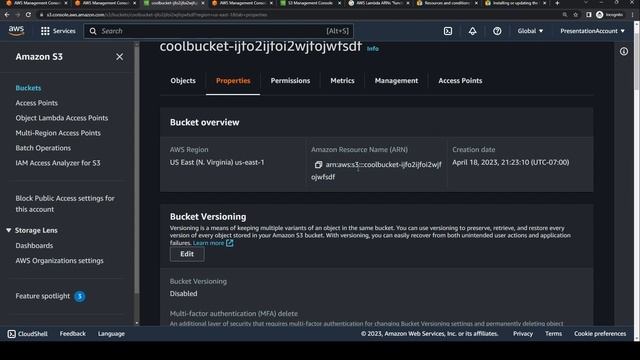
Task: Copy the bucket ARN using copy icon
Action: tap(318, 164)
